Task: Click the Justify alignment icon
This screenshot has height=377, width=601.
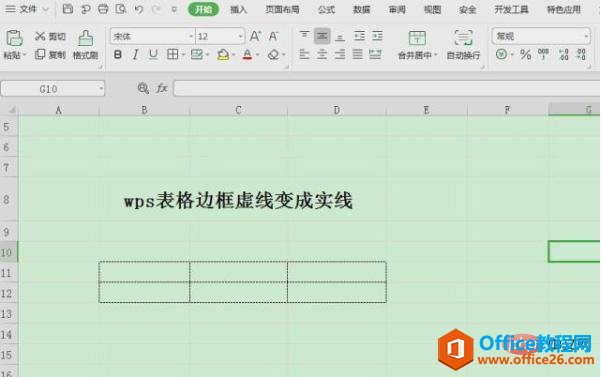Action: [x=357, y=54]
